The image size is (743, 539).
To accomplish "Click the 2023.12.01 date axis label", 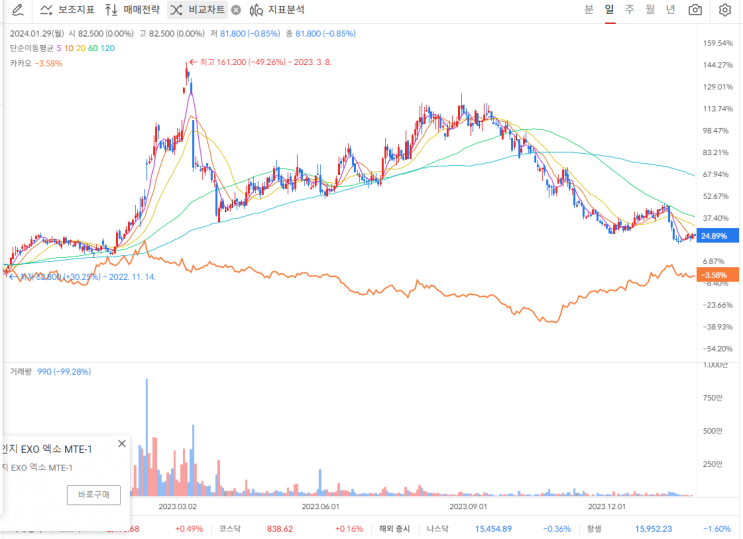I will click(607, 506).
